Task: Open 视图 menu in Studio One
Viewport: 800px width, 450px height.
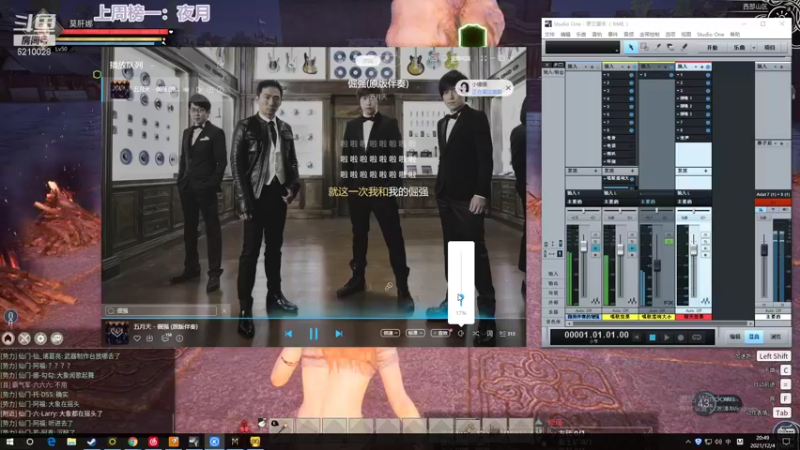Action: [686, 34]
